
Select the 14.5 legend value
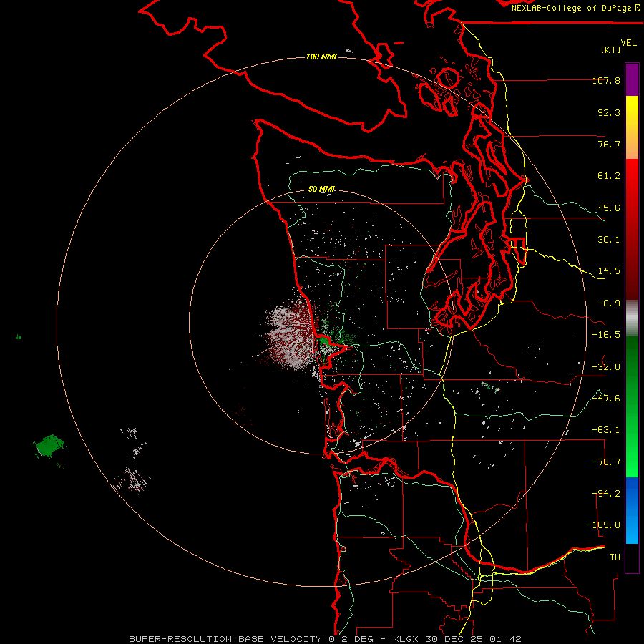[609, 271]
